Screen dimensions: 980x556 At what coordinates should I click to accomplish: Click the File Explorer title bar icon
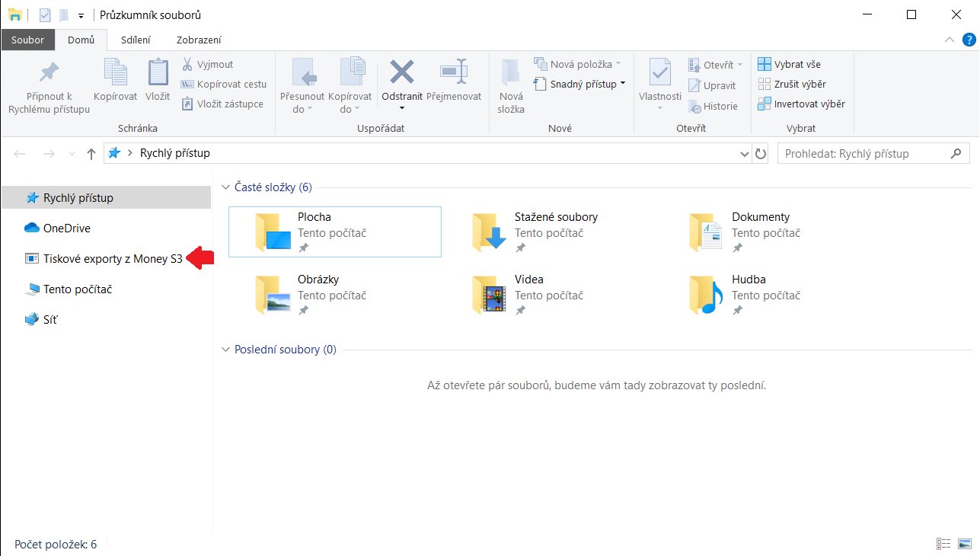[15, 15]
